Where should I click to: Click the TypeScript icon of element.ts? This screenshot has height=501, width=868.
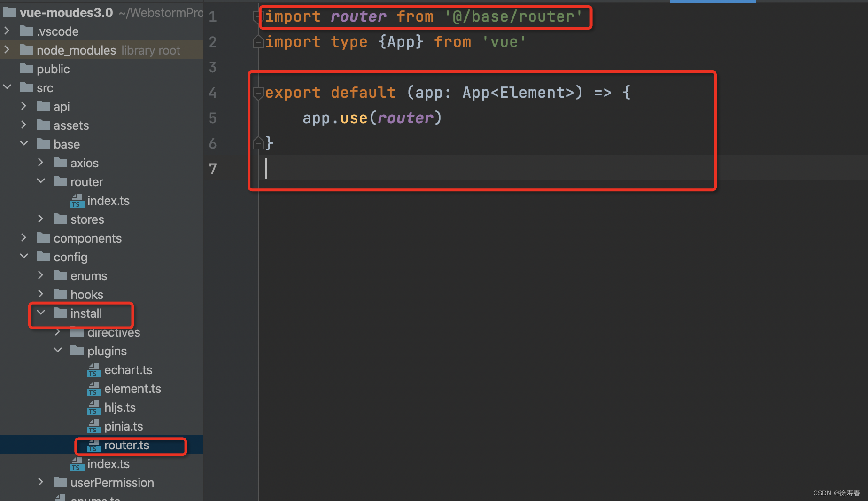click(x=94, y=389)
